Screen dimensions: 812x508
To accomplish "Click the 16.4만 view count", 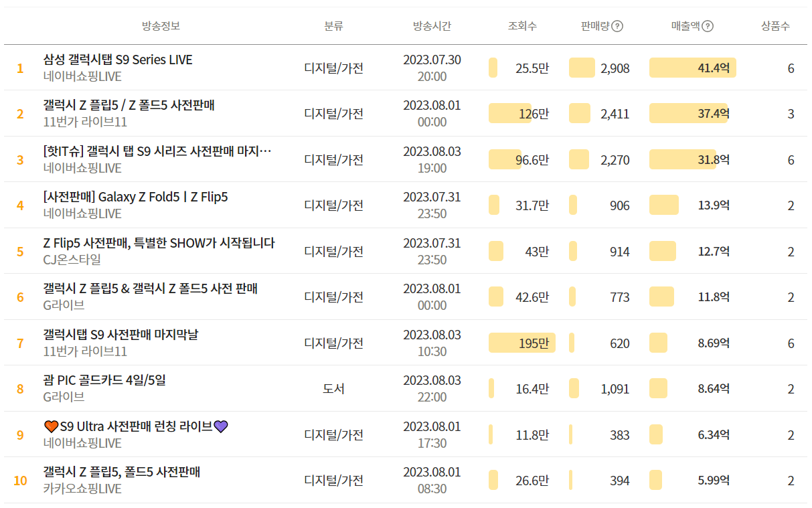I will [x=532, y=388].
